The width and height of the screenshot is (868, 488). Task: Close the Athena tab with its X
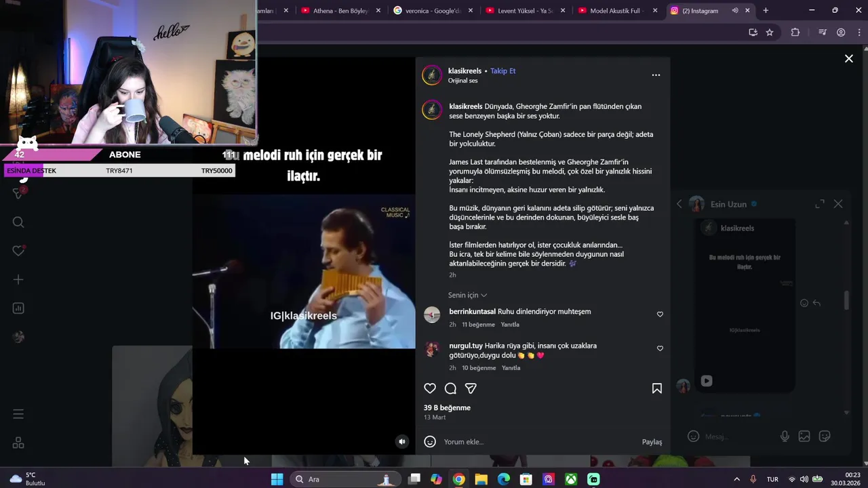point(378,11)
